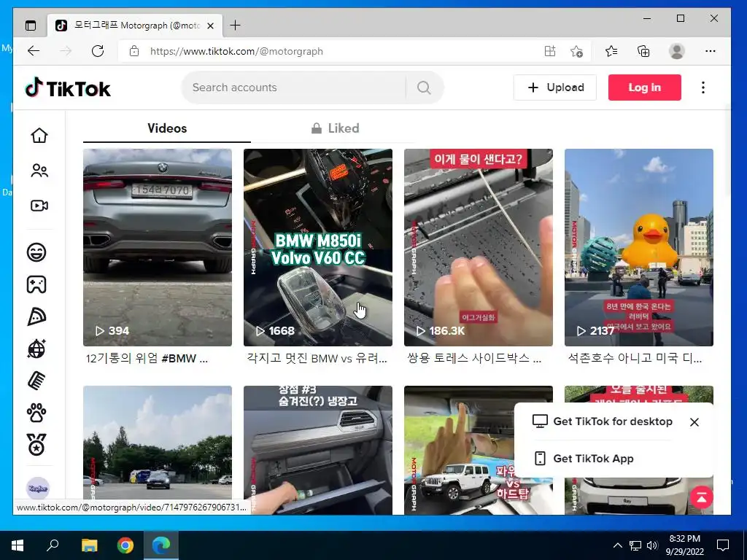
Task: Open the browser Favorites list icon
Action: pos(612,51)
